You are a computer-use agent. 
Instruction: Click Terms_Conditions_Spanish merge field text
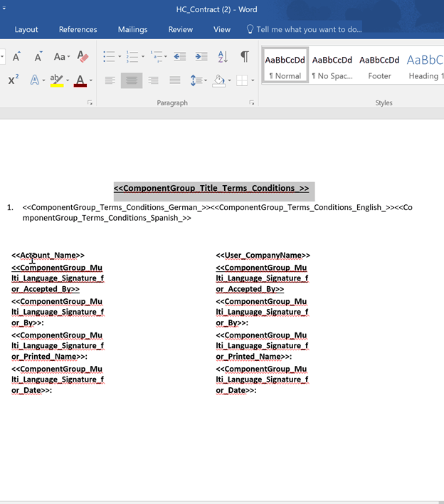(x=107, y=218)
